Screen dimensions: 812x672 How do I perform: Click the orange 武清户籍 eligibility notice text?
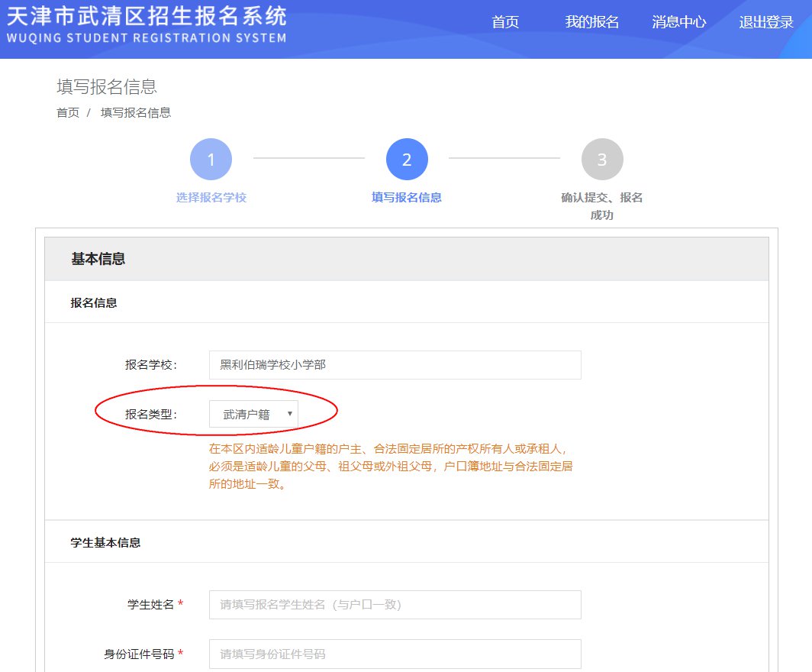[x=391, y=466]
